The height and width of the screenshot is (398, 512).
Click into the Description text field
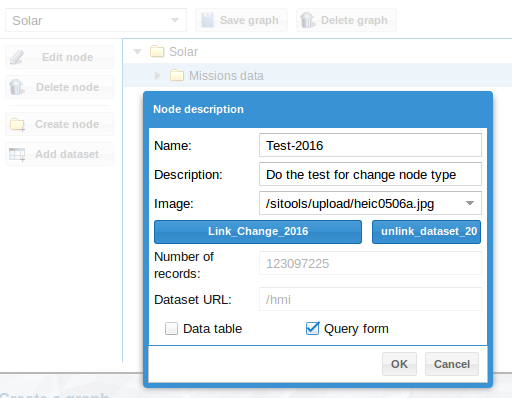click(370, 174)
